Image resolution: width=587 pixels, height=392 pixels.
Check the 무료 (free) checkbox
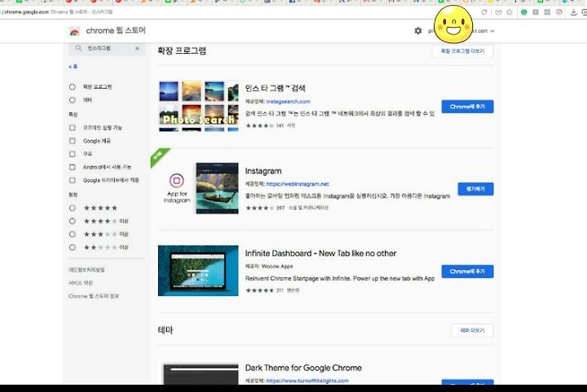click(73, 154)
